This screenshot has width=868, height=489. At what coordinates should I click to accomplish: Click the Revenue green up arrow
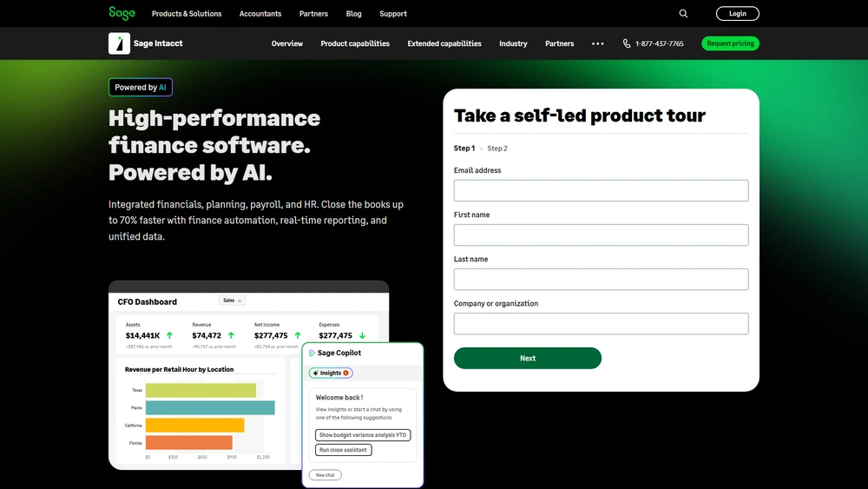231,335
